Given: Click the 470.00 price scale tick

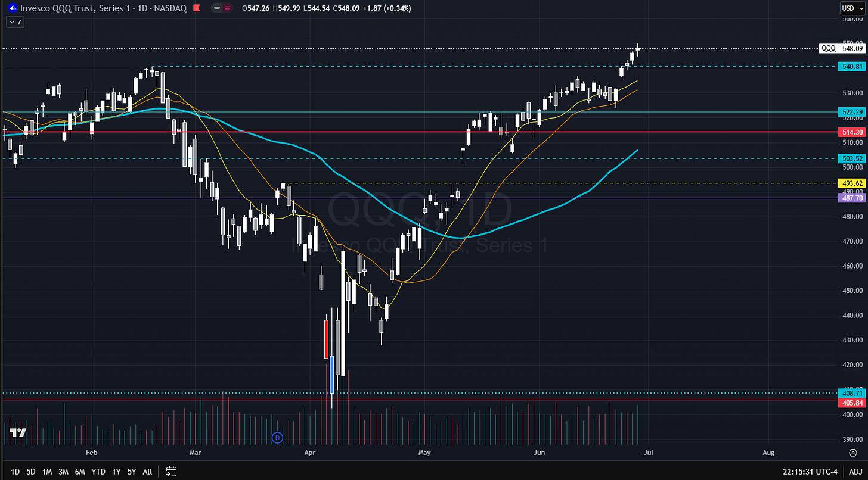Looking at the screenshot, I should point(851,241).
